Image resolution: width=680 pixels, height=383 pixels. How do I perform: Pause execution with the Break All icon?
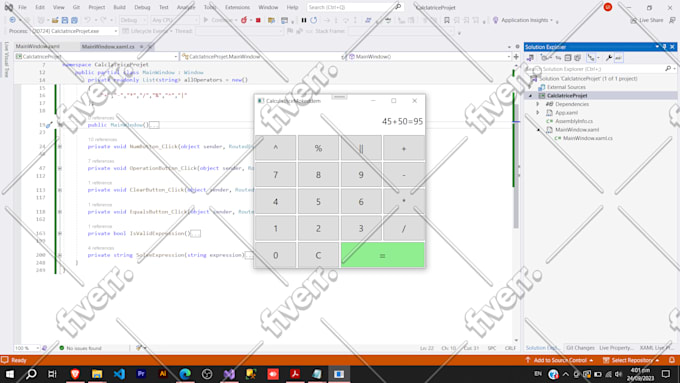[304, 20]
